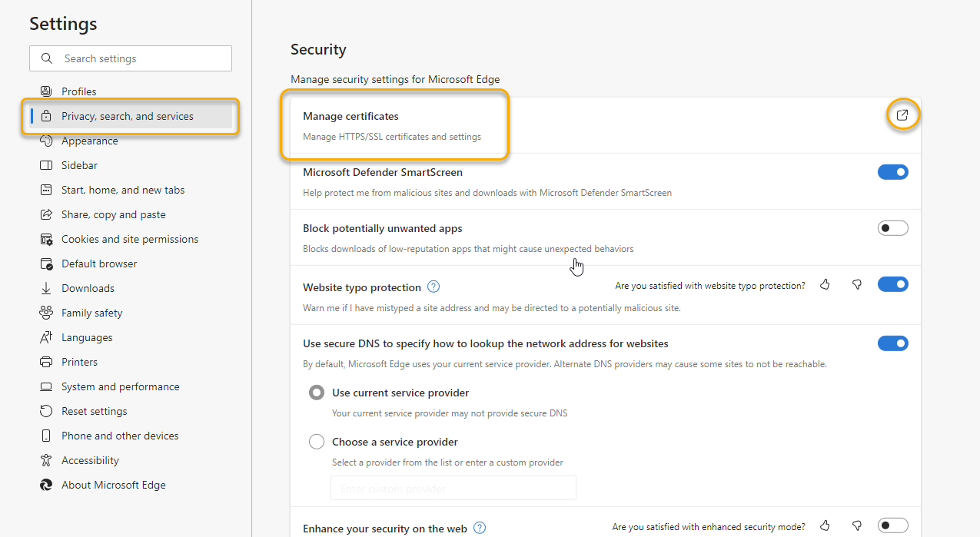Click help icon next to Enhance your security
The image size is (980, 537).
coord(480,528)
